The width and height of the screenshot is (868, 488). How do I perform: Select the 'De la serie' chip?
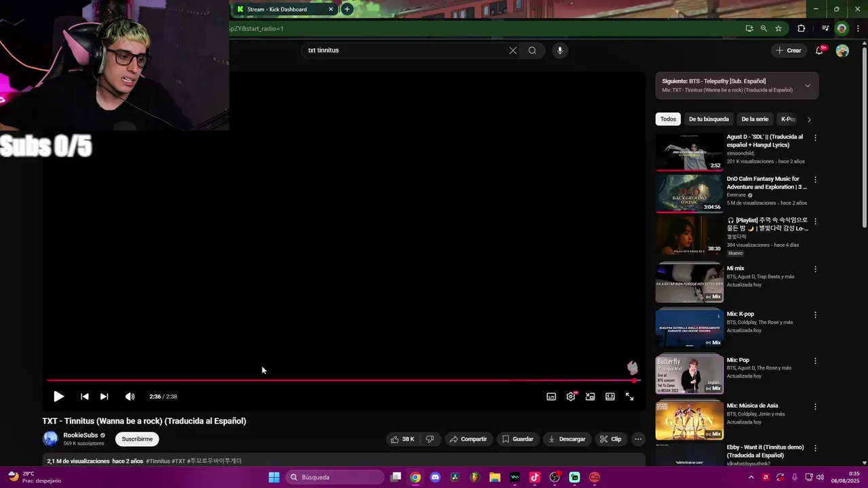(x=755, y=119)
